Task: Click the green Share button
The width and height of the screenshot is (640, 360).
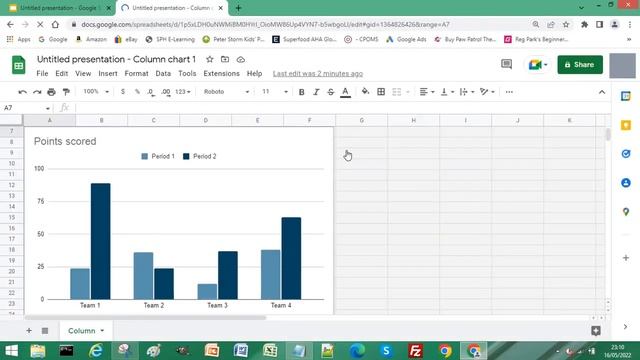Action: pos(580,64)
